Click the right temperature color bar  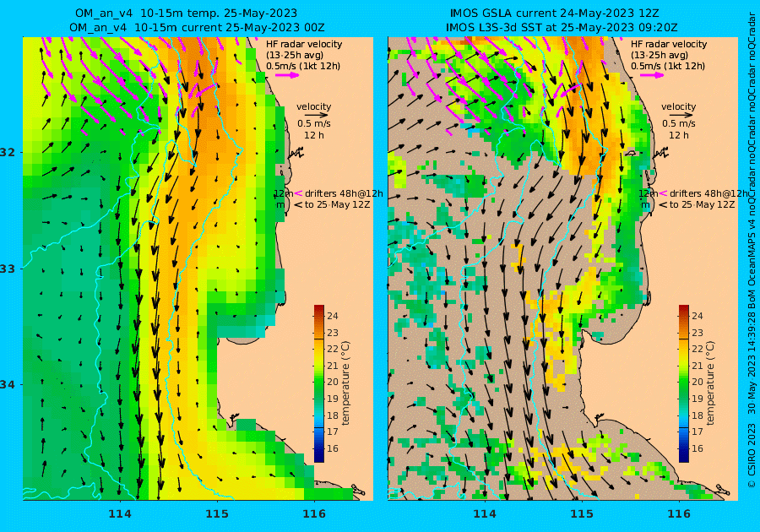(683, 383)
